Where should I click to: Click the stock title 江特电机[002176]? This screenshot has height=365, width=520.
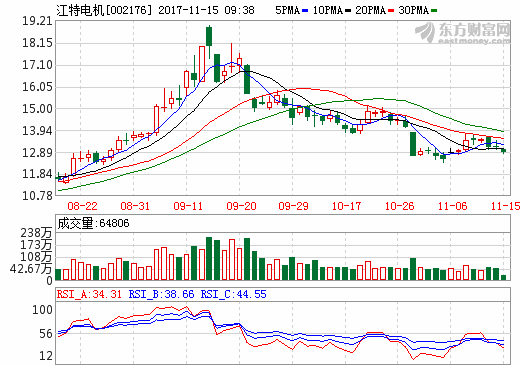click(104, 10)
